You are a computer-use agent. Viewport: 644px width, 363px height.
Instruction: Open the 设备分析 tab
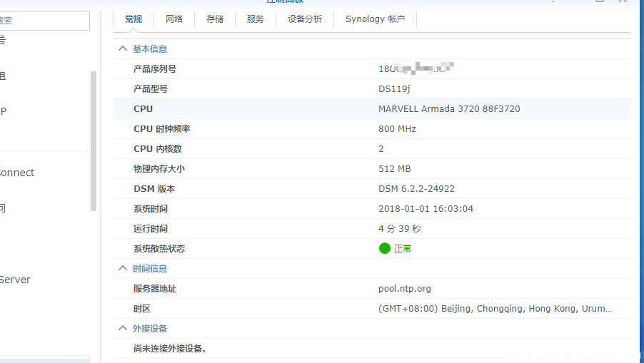(x=305, y=19)
